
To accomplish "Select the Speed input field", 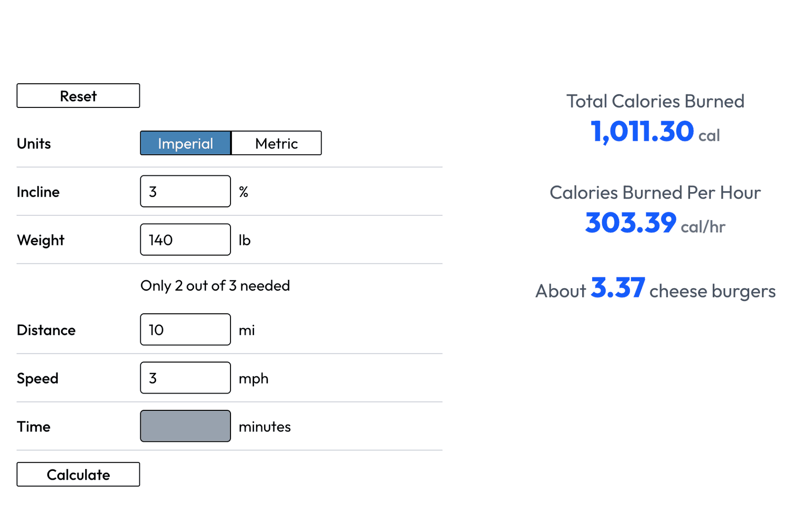I will pos(185,377).
